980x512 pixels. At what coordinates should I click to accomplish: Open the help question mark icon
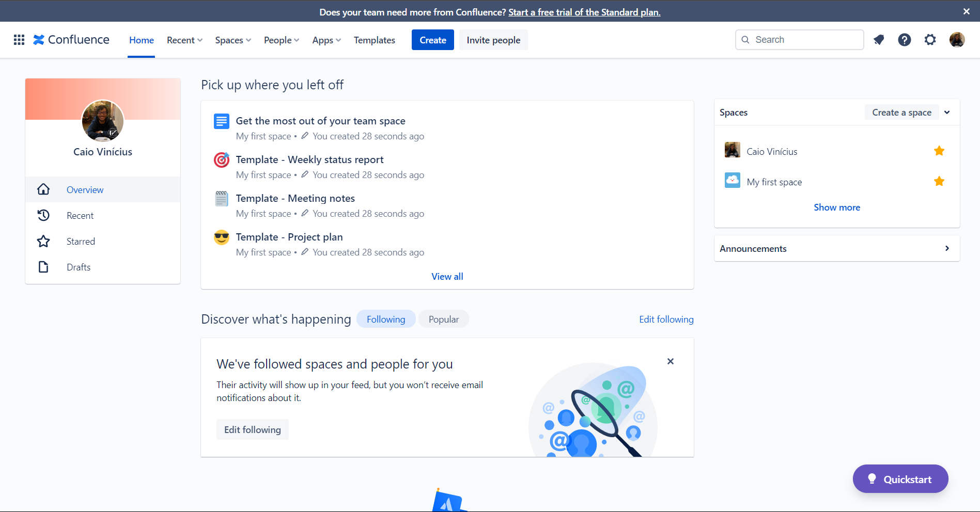tap(905, 40)
